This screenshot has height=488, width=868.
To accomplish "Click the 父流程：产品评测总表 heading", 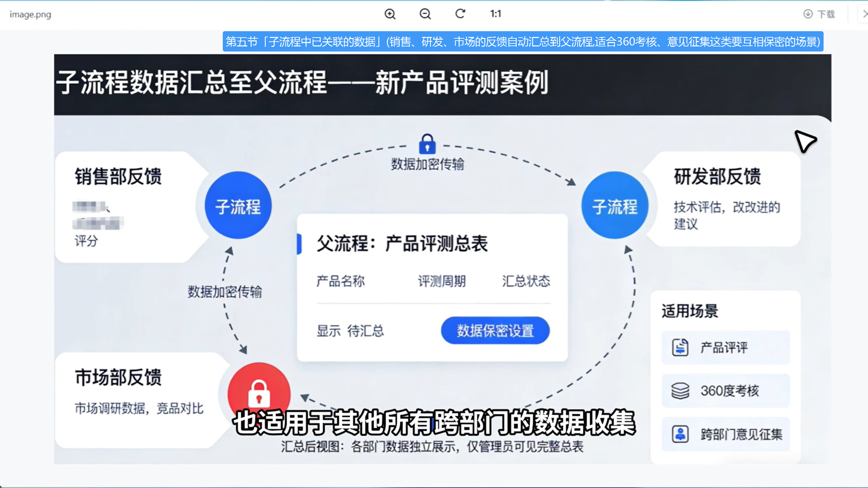I will click(402, 243).
